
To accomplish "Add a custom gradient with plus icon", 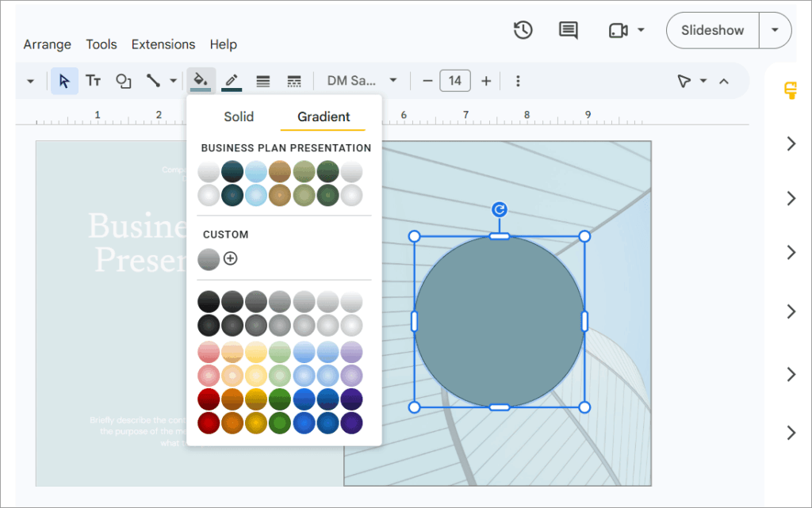I will 231,258.
